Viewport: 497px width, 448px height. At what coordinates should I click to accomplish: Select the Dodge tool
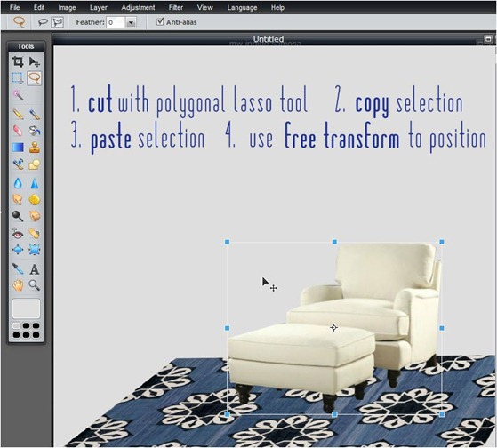point(18,216)
